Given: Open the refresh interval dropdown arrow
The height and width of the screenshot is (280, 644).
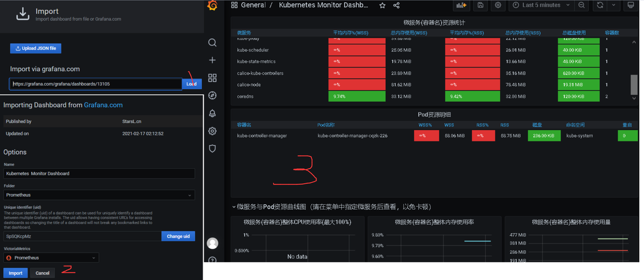Looking at the screenshot, I should pos(614,5).
